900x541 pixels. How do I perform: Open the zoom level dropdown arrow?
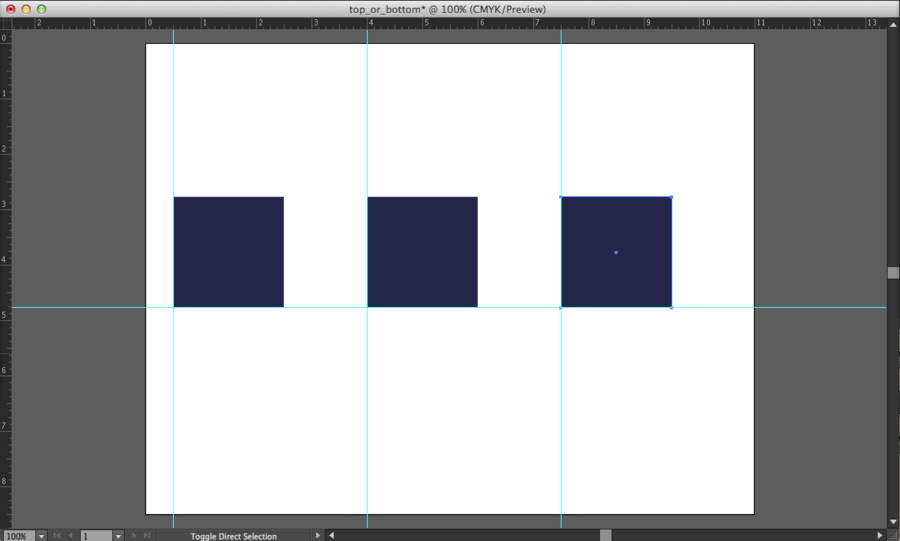pyautogui.click(x=41, y=536)
